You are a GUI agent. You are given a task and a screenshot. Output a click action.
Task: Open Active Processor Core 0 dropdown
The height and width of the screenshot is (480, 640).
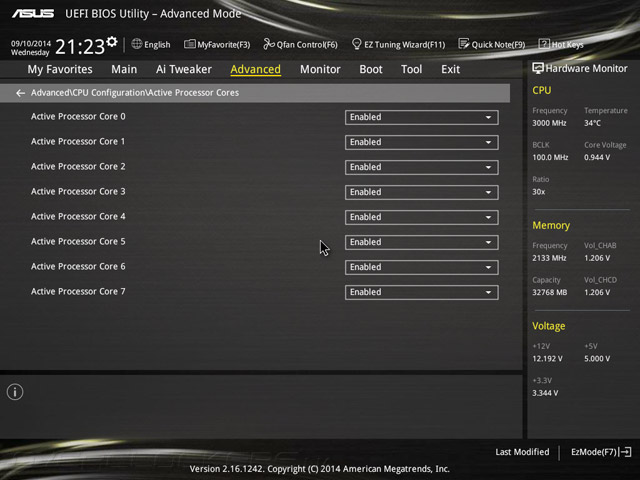(x=422, y=117)
